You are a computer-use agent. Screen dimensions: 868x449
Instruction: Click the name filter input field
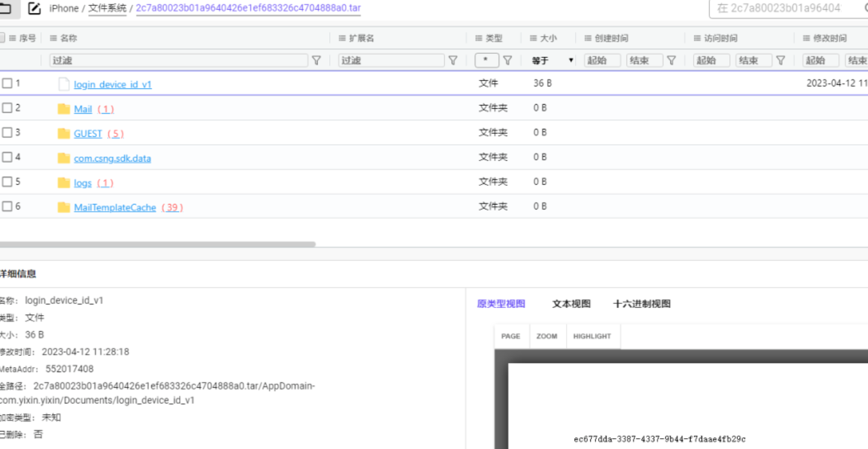[179, 61]
